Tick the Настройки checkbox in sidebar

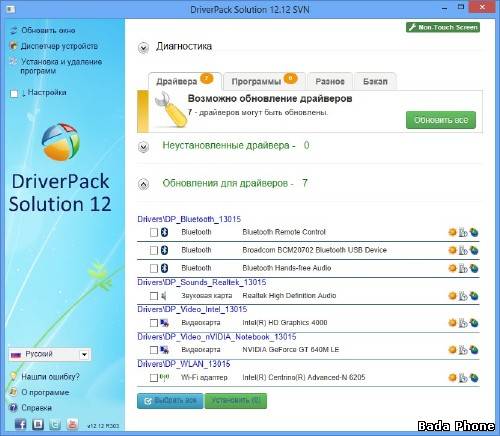tap(14, 94)
